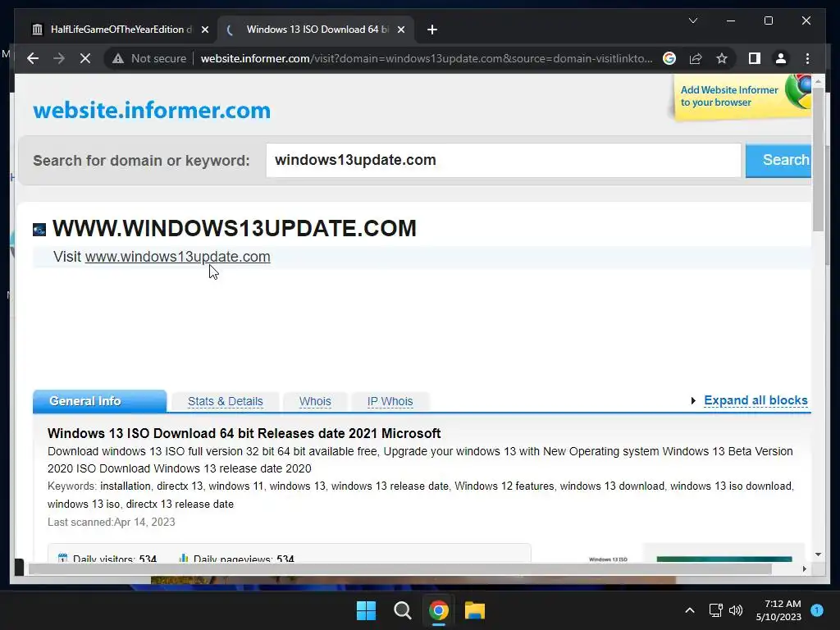Viewport: 840px width, 630px height.
Task: Click the forward navigation arrow
Action: point(59,58)
